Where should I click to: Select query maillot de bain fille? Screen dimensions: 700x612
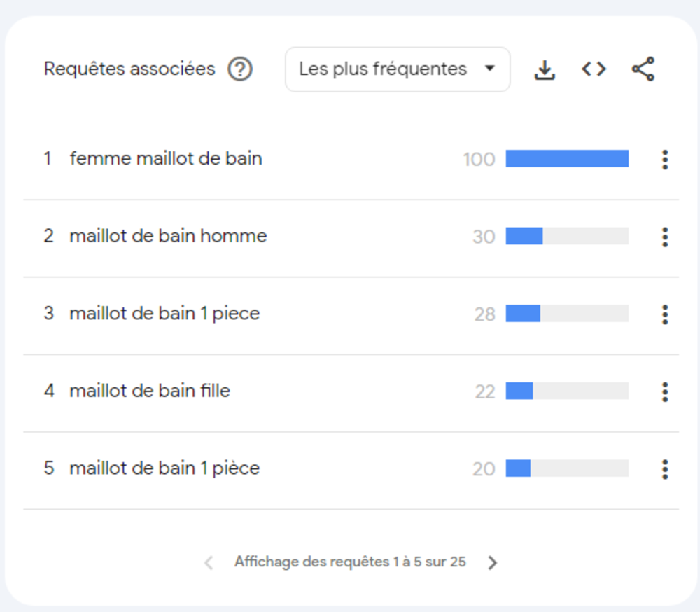150,391
